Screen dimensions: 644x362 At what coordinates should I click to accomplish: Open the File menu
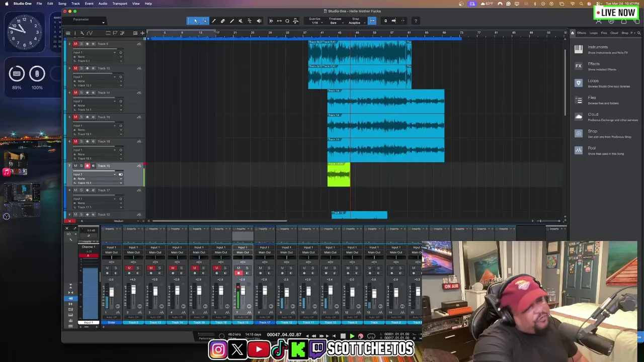coord(39,4)
